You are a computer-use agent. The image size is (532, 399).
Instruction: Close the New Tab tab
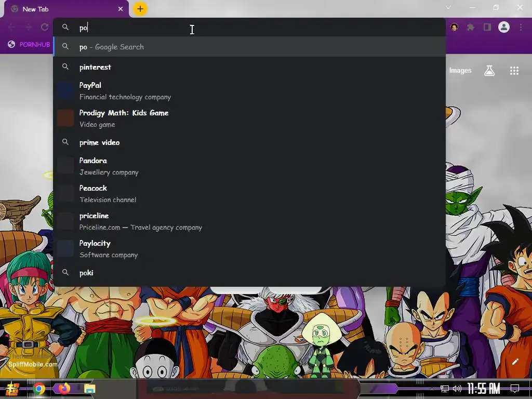click(121, 9)
